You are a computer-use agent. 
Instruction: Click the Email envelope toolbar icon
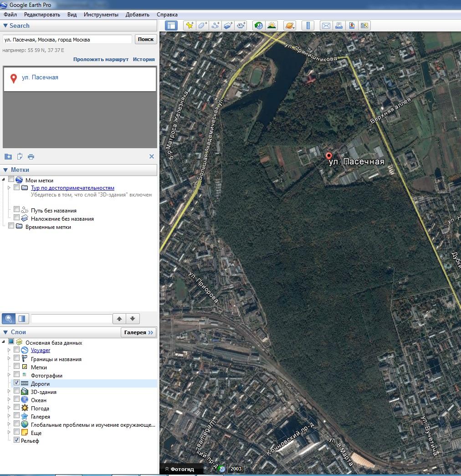[326, 26]
